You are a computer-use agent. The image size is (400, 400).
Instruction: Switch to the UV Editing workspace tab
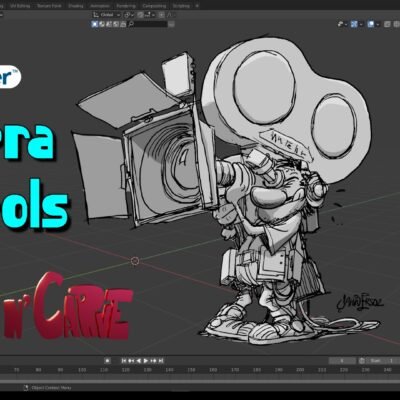(20, 6)
